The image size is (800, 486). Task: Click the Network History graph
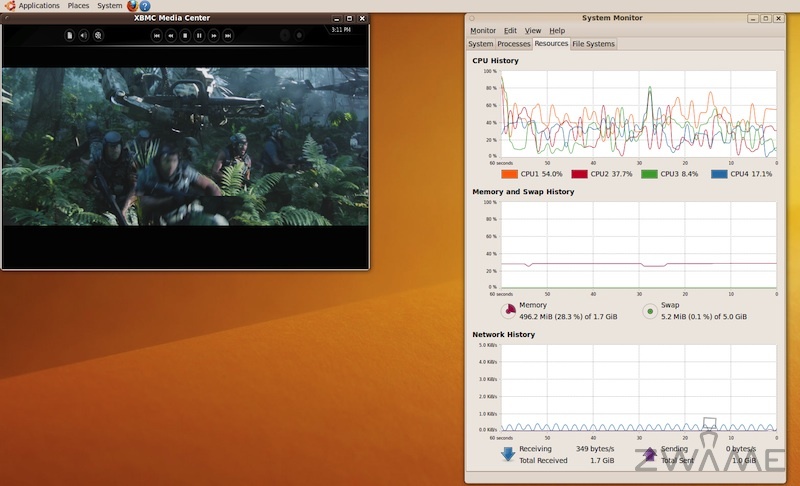point(639,388)
